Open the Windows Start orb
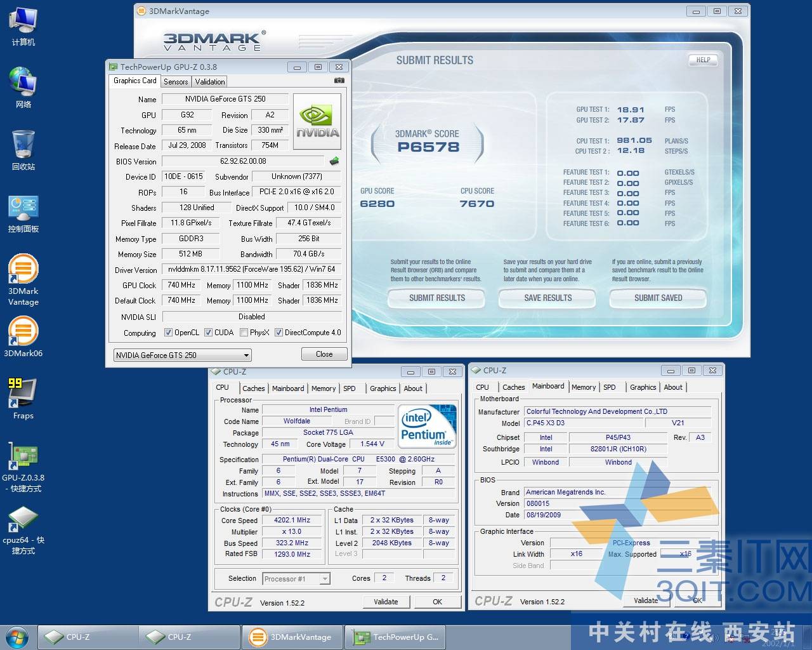 point(16,637)
